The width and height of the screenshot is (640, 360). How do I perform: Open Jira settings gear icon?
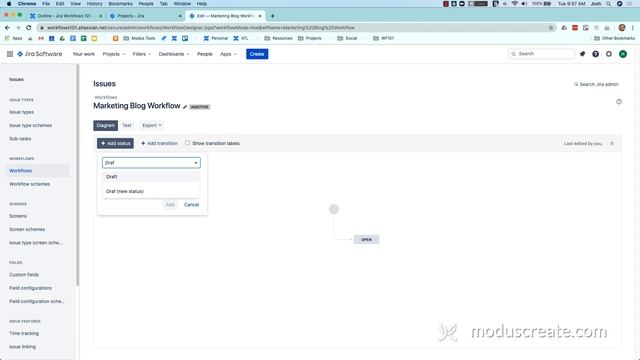(x=609, y=54)
